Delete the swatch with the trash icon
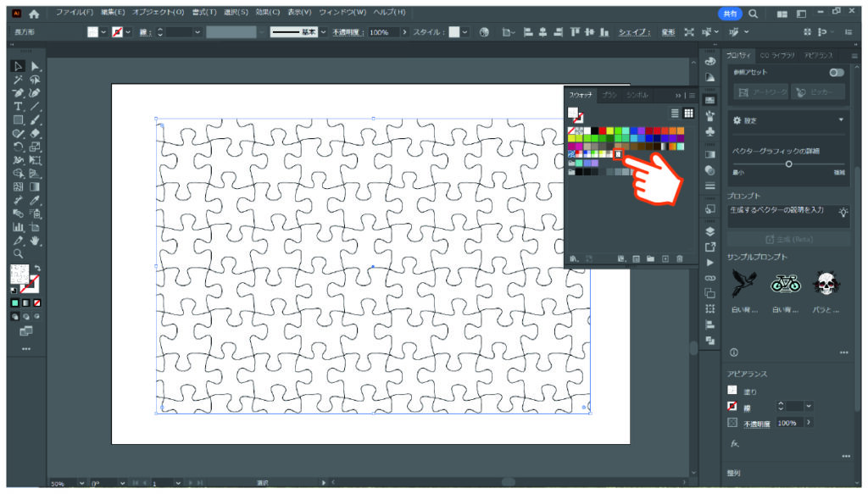Screen dimensions: 868x494 click(680, 258)
